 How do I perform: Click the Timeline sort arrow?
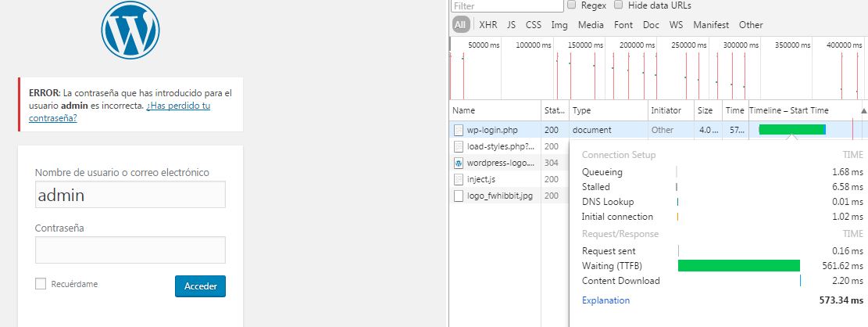(x=863, y=111)
